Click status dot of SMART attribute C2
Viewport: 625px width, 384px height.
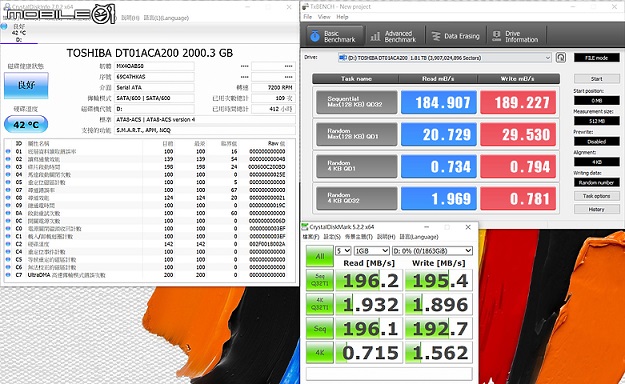(8, 244)
